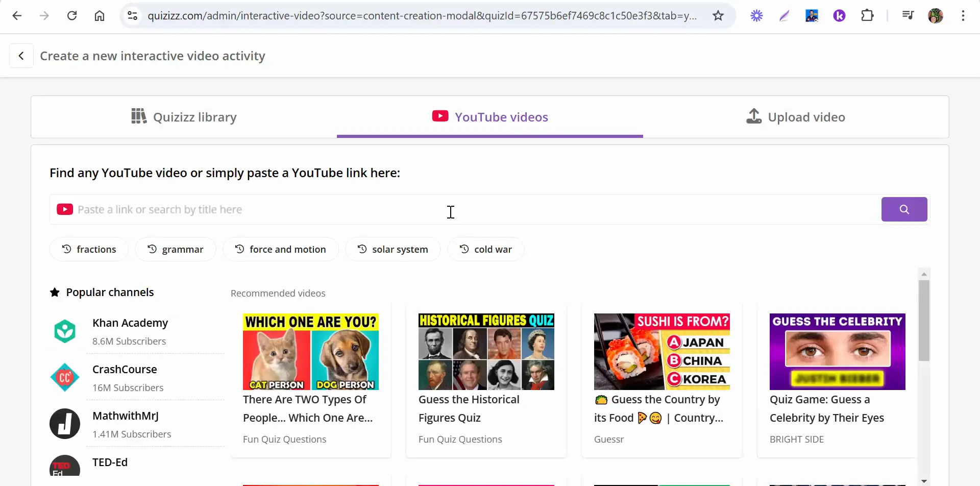The image size is (980, 486).
Task: Open the Chrome profile avatar
Action: [x=936, y=16]
